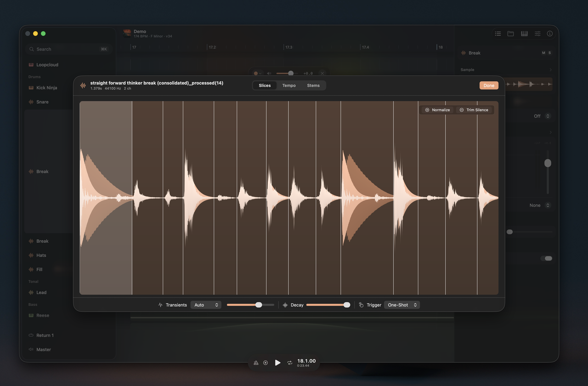
Task: Click the Transients pulse icon
Action: click(x=160, y=305)
